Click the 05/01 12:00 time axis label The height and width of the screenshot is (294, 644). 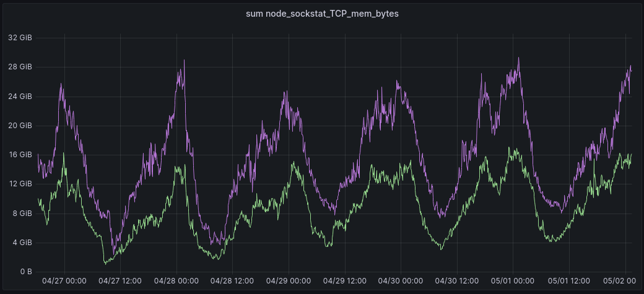pos(568,281)
